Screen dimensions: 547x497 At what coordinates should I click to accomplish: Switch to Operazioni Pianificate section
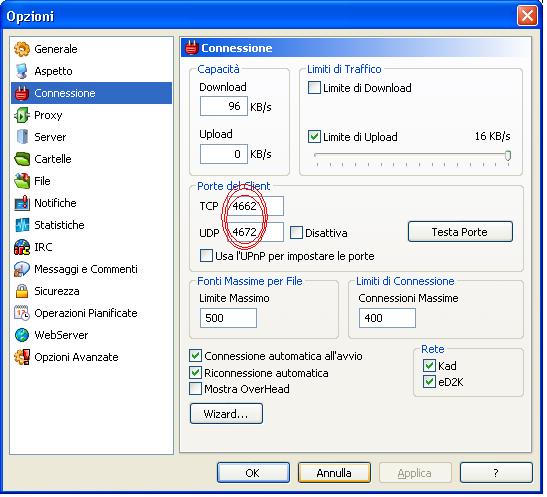(86, 313)
